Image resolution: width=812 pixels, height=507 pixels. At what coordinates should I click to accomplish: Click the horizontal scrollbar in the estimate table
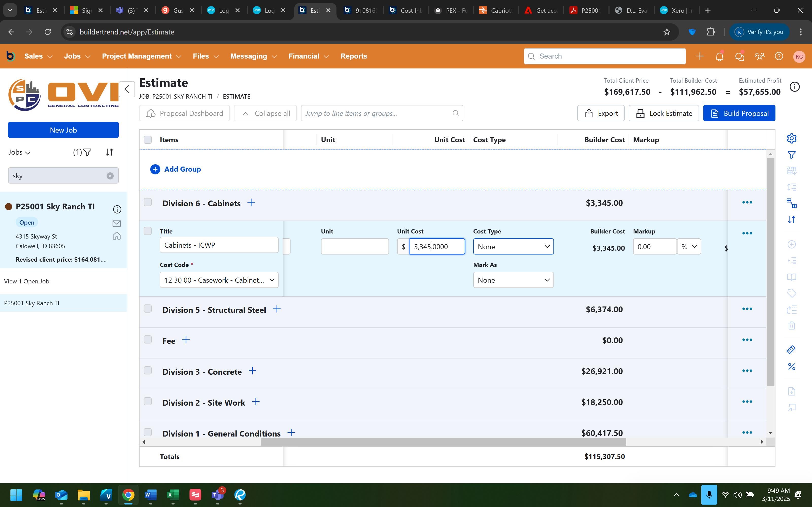[x=443, y=442]
